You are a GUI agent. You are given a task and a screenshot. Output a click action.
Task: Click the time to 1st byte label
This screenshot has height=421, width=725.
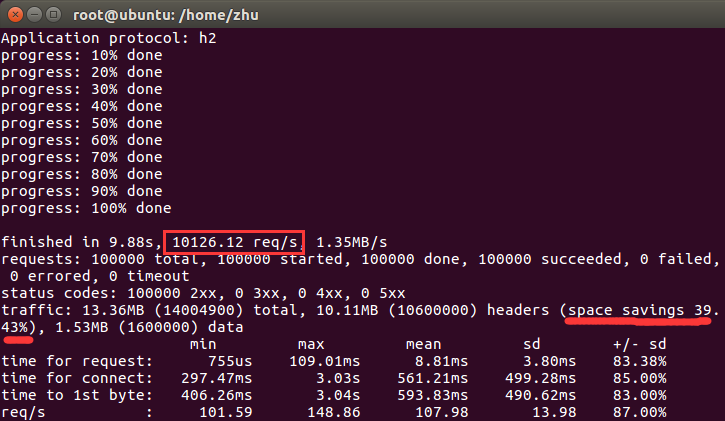77,396
